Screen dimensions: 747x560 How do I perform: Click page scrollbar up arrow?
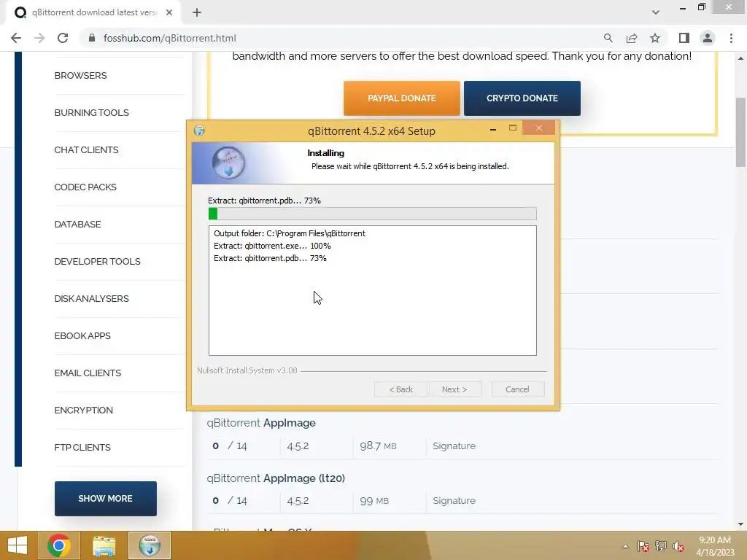tap(740, 58)
